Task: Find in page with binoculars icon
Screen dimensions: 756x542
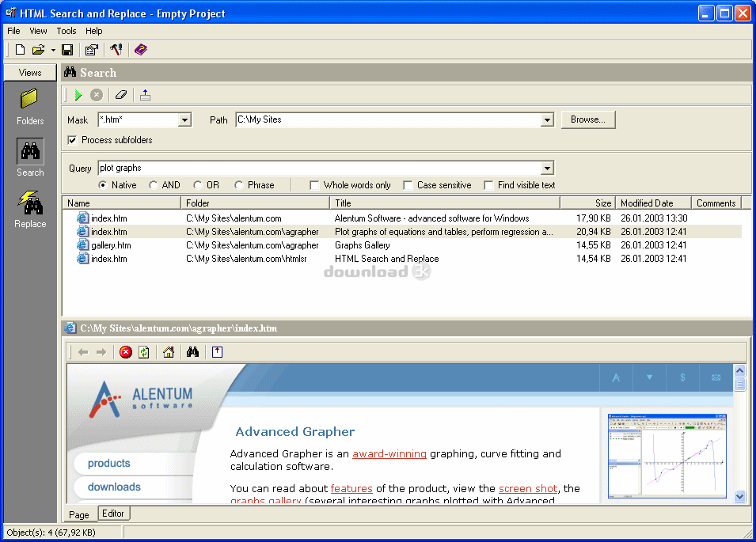Action: 193,352
